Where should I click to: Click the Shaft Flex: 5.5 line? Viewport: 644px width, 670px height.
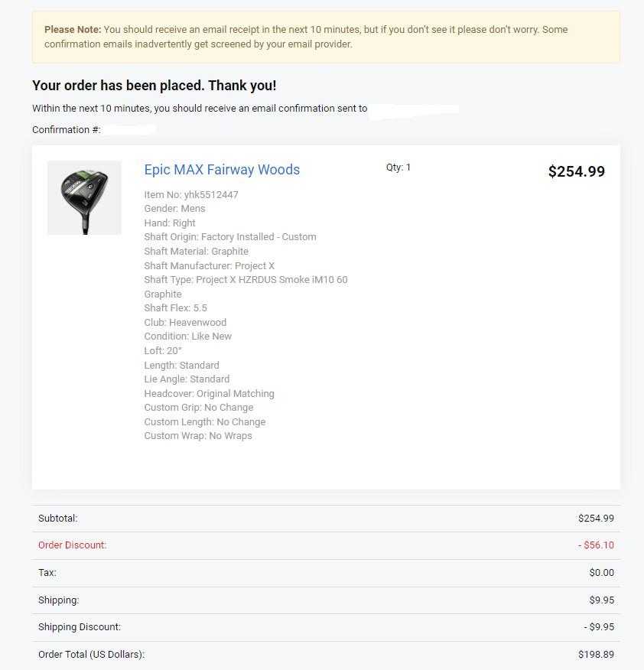[x=176, y=308]
